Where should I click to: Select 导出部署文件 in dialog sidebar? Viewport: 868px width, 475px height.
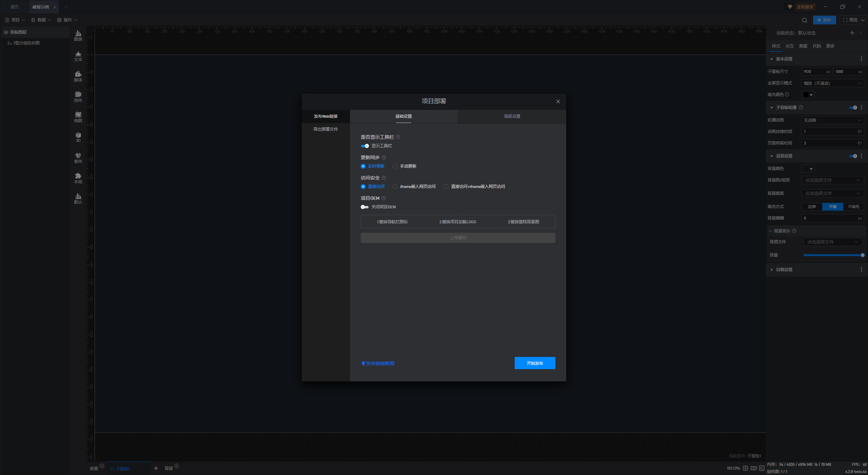click(x=325, y=129)
